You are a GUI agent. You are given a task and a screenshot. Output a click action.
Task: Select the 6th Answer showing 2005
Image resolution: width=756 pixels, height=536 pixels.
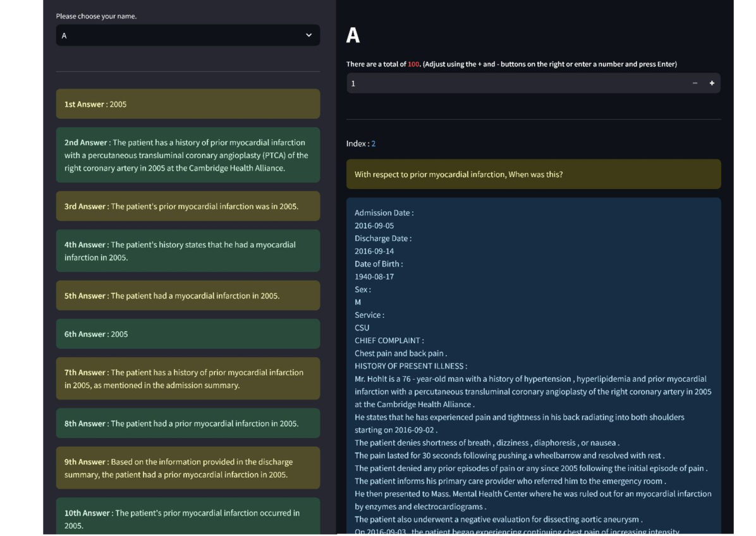[x=188, y=334]
